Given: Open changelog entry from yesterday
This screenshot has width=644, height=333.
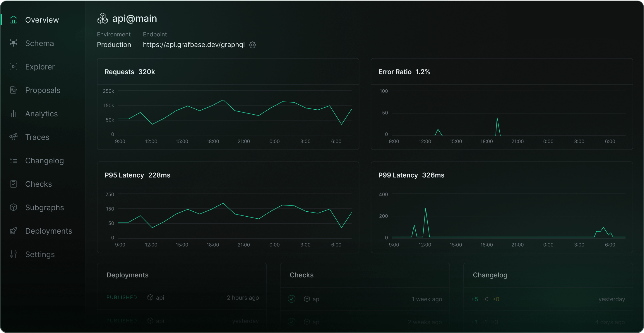Looking at the screenshot, I should point(548,299).
